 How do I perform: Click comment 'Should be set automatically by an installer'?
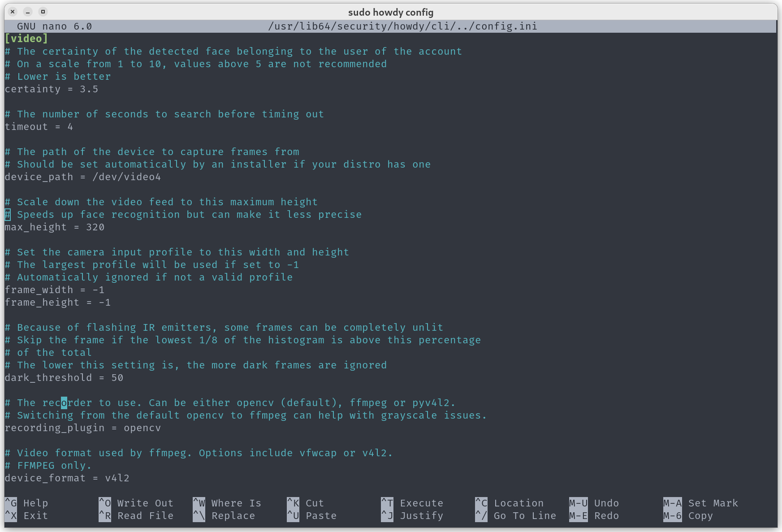[x=217, y=164]
